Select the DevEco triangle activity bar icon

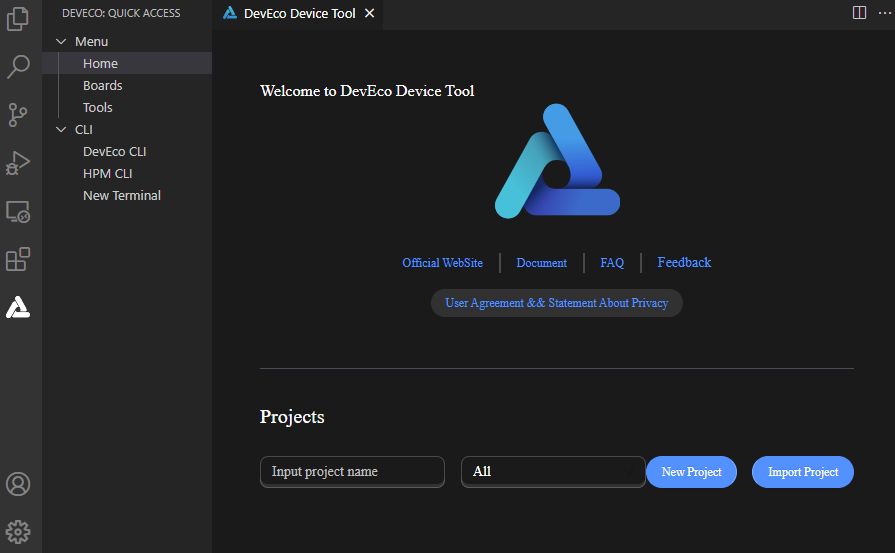tap(18, 307)
